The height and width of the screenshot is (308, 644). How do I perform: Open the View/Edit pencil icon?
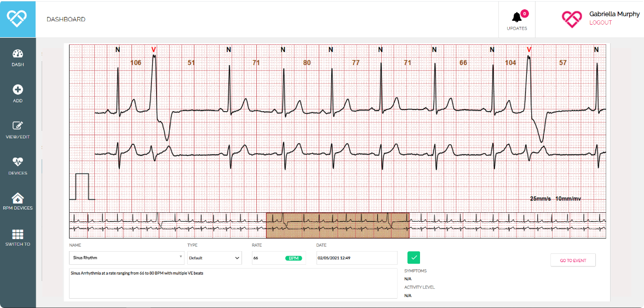pos(18,129)
